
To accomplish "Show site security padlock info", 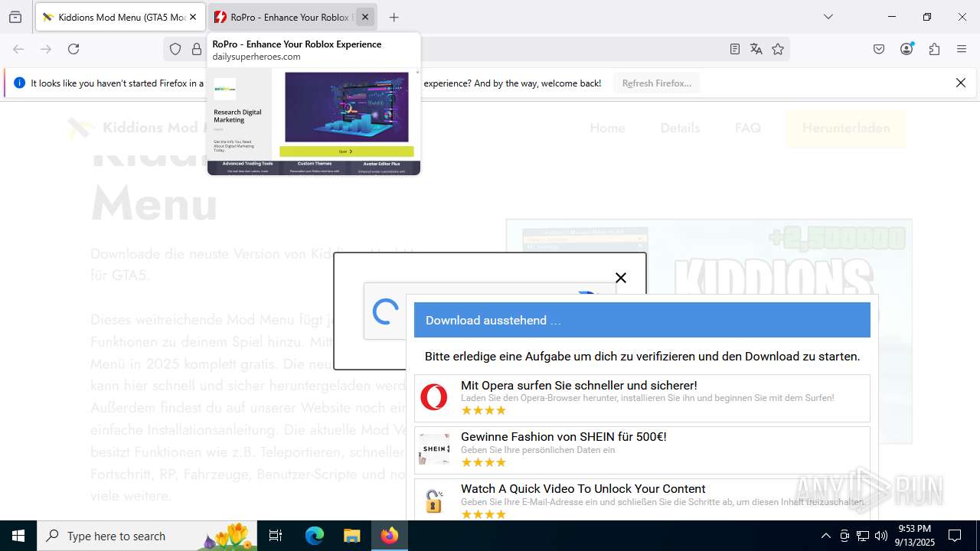I will pos(197,49).
